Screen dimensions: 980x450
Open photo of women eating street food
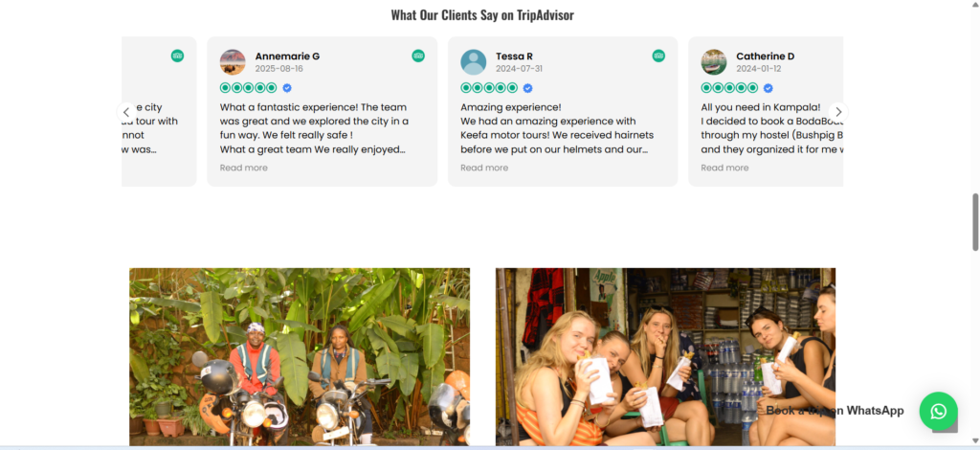tap(666, 357)
